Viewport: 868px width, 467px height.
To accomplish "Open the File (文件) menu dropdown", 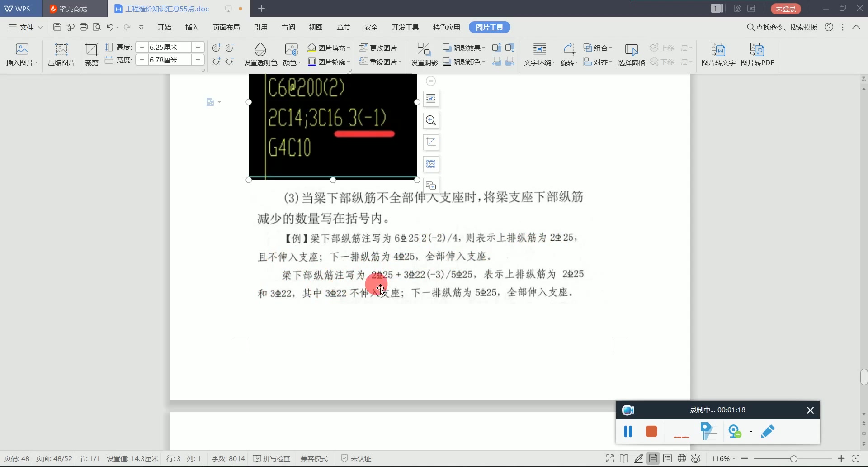I will tap(26, 27).
